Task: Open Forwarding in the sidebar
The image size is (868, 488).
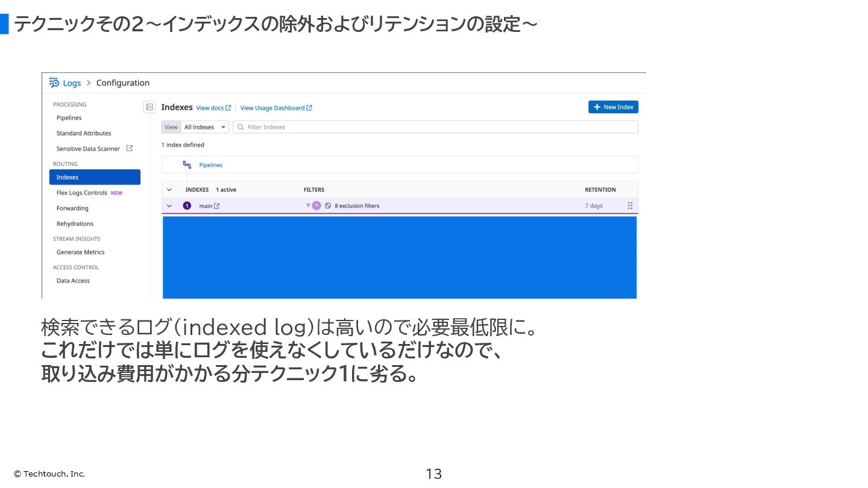Action: 72,208
